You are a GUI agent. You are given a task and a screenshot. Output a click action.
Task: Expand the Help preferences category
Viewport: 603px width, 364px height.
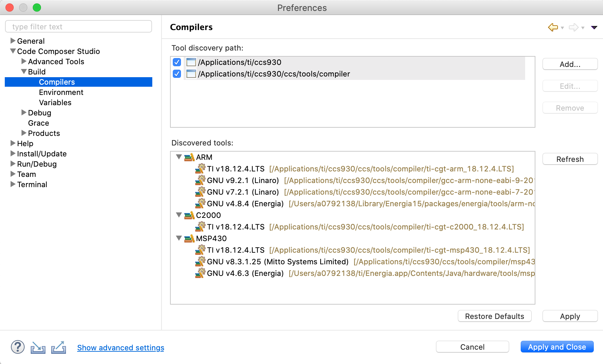point(13,143)
